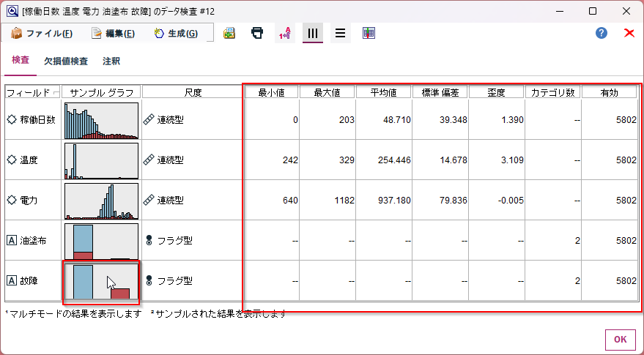Click the standard deviation 79.836
This screenshot has height=355, width=644.
(454, 201)
